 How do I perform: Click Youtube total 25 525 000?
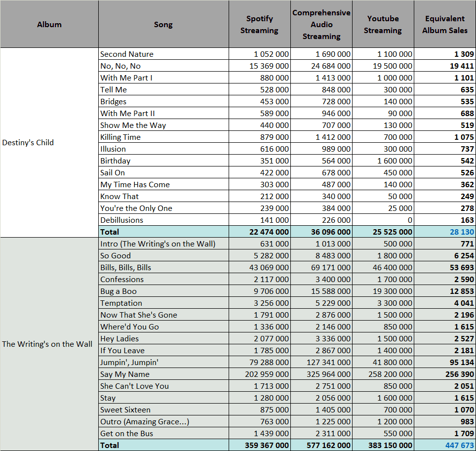383,231
